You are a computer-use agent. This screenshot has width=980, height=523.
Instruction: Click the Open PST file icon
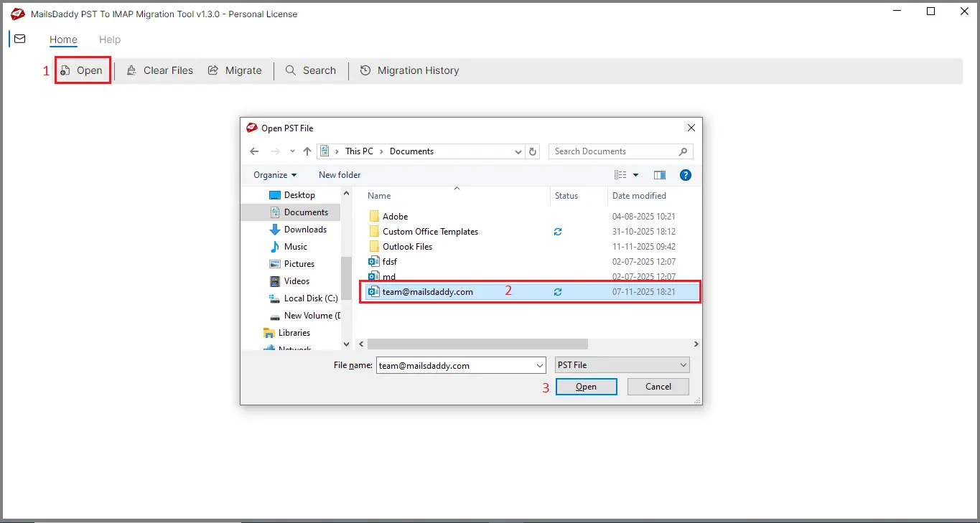pyautogui.click(x=65, y=70)
